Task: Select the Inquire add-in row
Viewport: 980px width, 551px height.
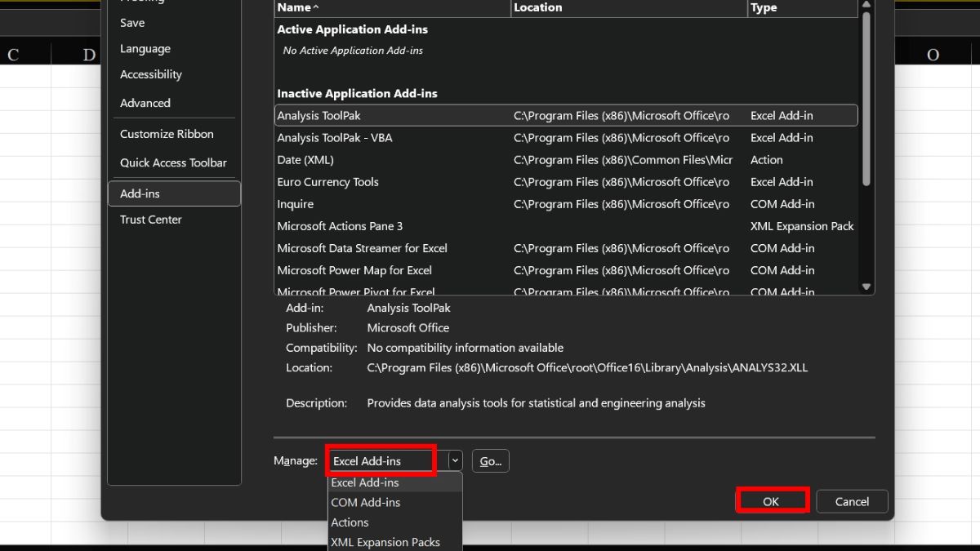Action: (x=566, y=204)
